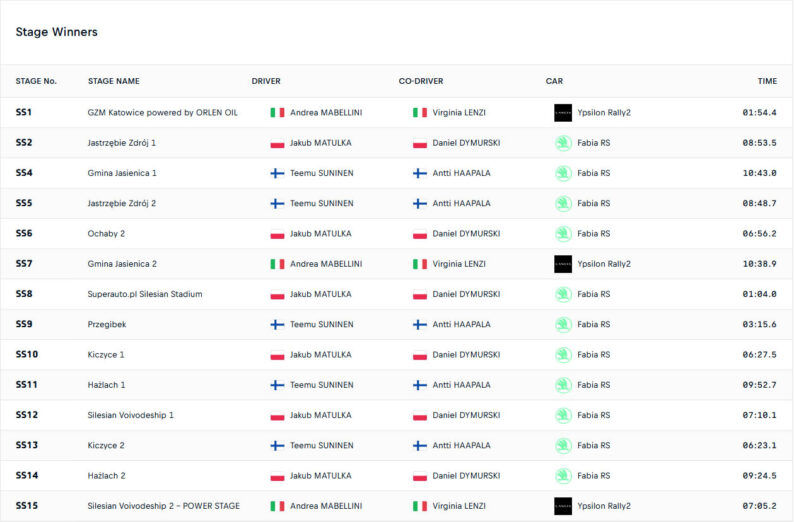The image size is (794, 522).
Task: Open driver Andrea MABELLINI in SS7 row
Action: coord(326,264)
